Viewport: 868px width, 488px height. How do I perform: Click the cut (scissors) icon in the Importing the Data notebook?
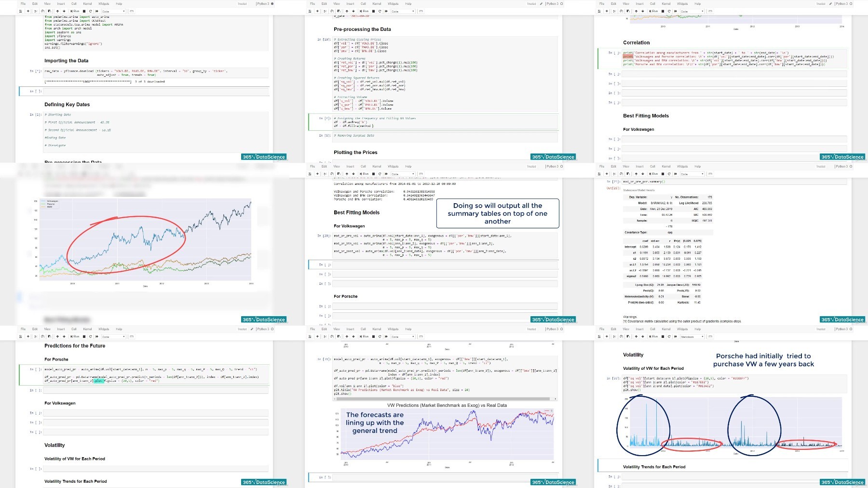coord(35,11)
